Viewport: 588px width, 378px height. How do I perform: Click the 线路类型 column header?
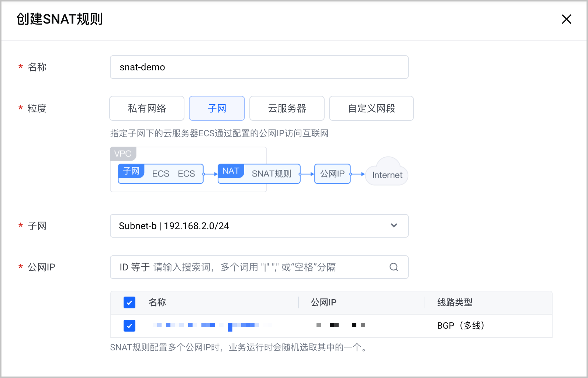pyautogui.click(x=455, y=302)
